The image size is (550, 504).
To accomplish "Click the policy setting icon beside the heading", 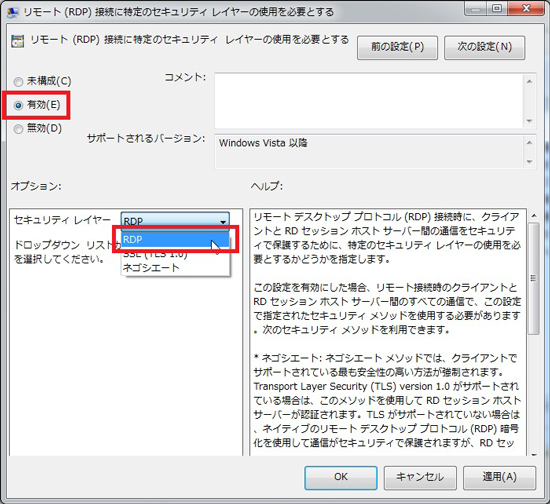I will point(18,41).
